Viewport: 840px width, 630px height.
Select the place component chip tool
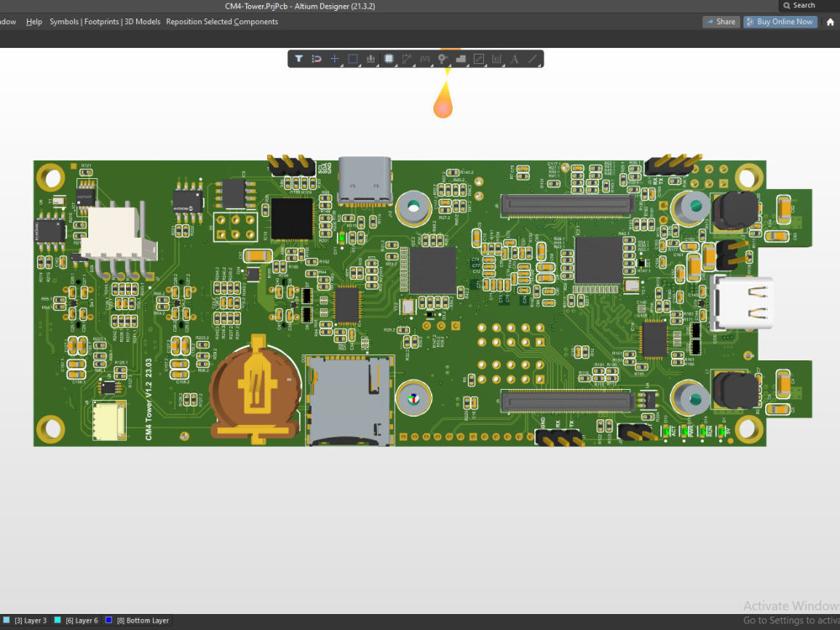[x=389, y=59]
